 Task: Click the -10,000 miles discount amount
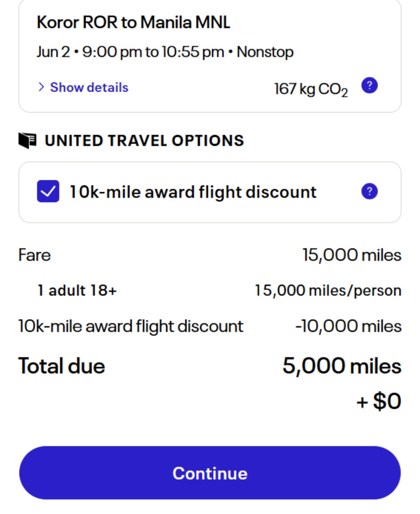pyautogui.click(x=349, y=326)
